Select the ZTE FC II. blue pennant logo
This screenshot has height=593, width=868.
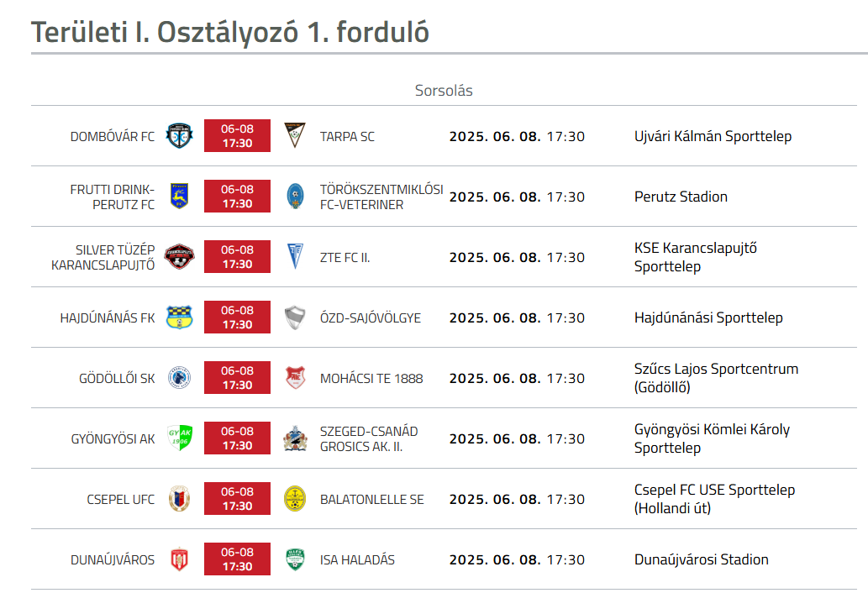296,257
